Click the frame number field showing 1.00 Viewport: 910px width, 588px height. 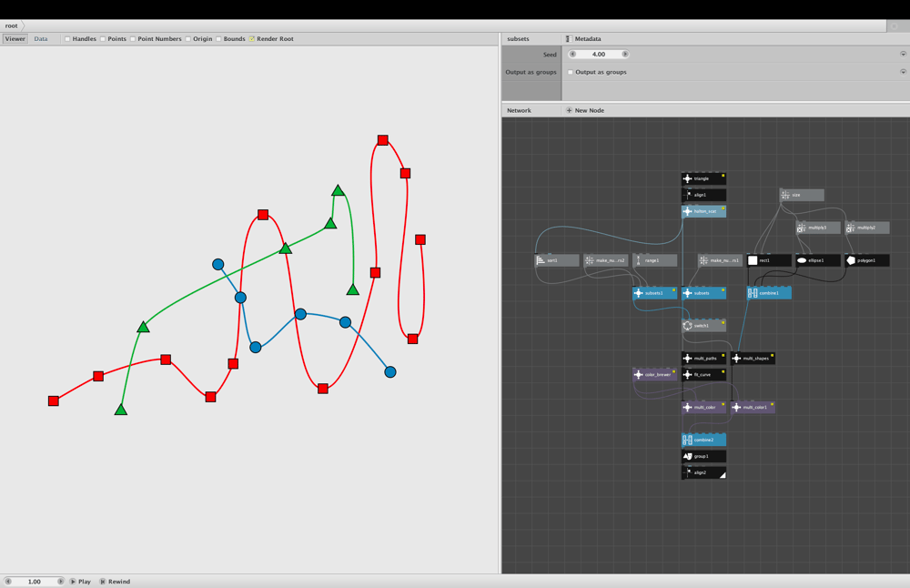click(x=35, y=581)
